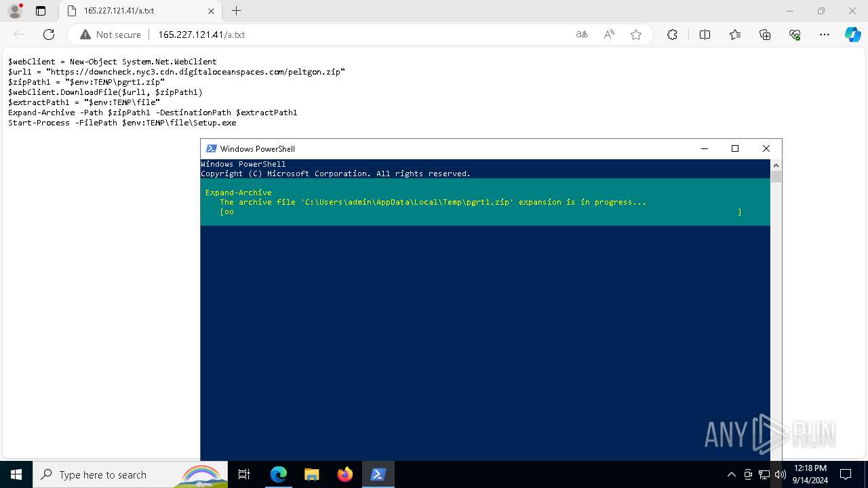Open the notification center icon
Image resolution: width=868 pixels, height=488 pixels.
point(846,474)
